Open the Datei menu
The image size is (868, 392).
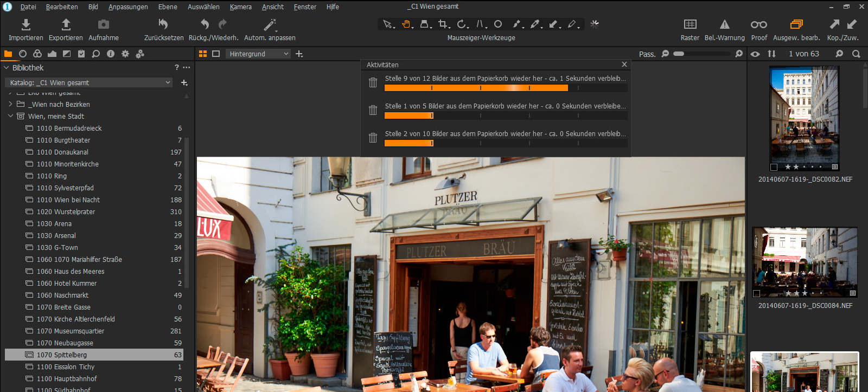tap(28, 7)
